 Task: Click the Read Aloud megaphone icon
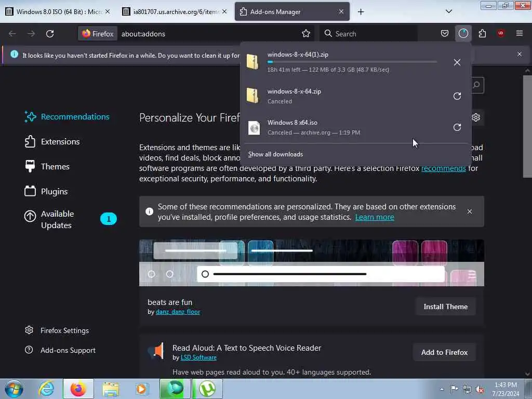coord(156,351)
